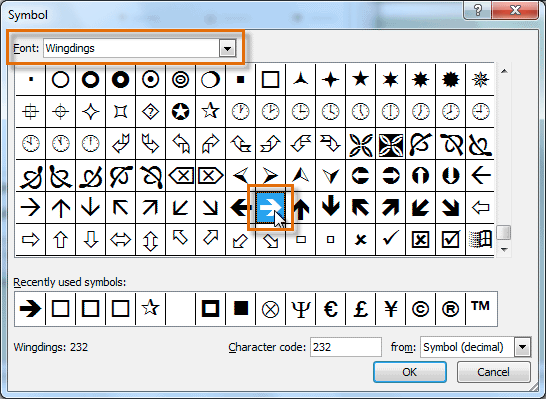Image resolution: width=546 pixels, height=399 pixels.
Task: Click the symbol grid scrollbar thumb
Action: [x=504, y=233]
